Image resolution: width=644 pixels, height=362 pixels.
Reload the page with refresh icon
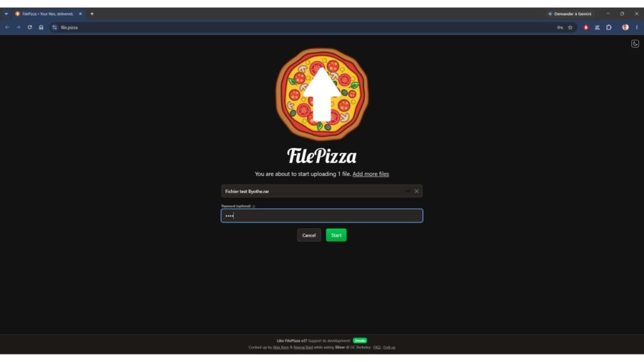click(30, 28)
